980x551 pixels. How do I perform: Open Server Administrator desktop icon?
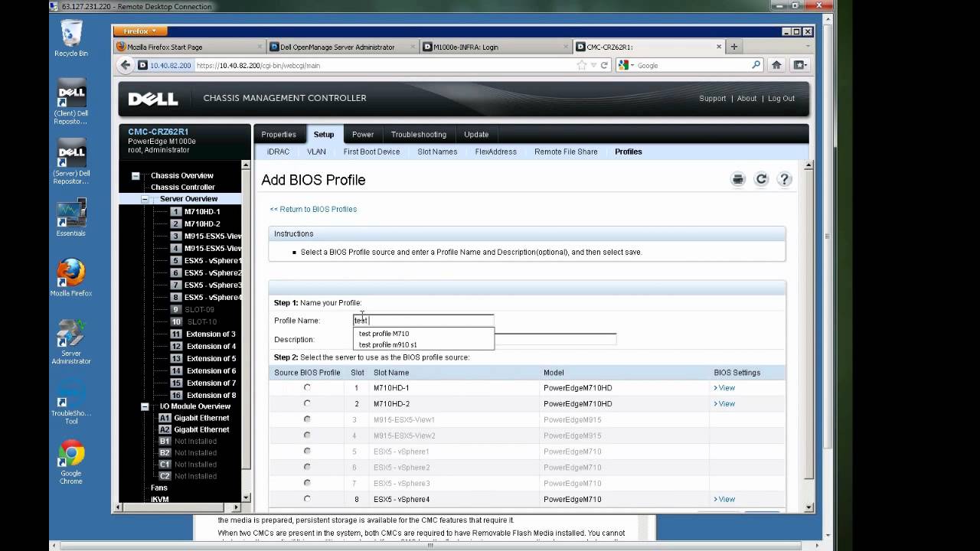click(x=71, y=342)
